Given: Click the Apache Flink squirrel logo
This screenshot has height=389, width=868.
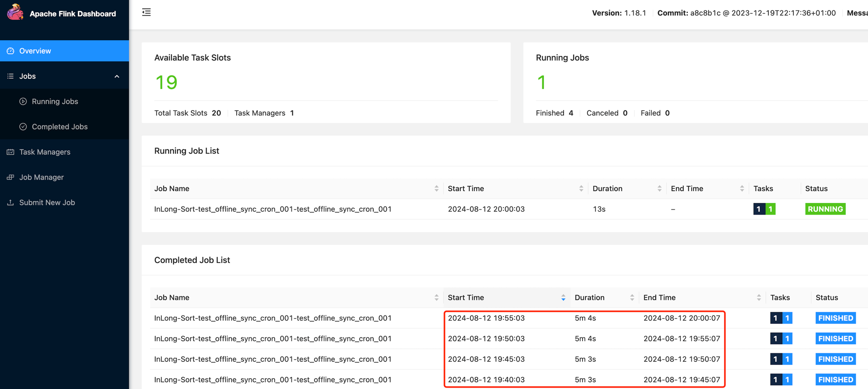Looking at the screenshot, I should (x=15, y=13).
